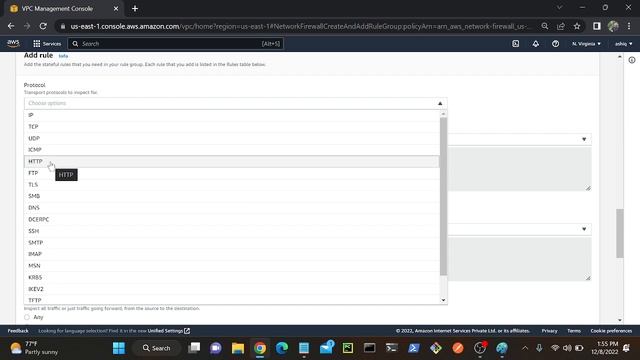640x360 pixels.
Task: Open the Windows Start menu
Action: click(x=119, y=348)
